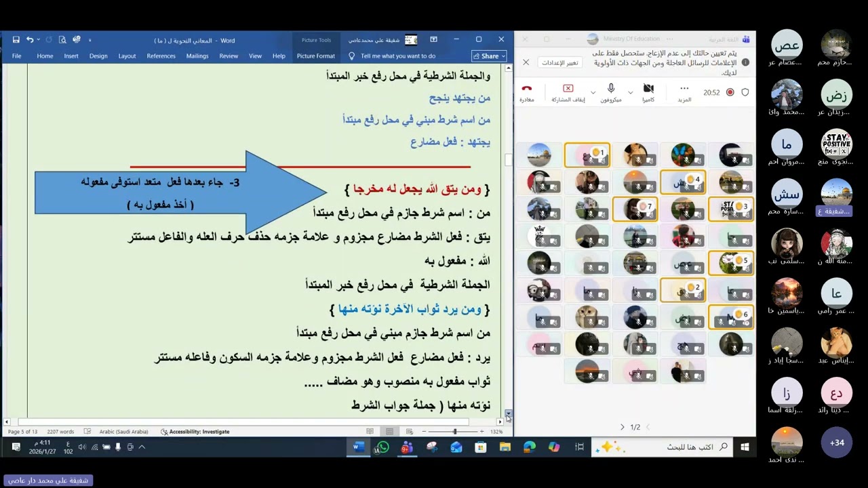Screen dimensions: 868x488
Task: Open Ribbon Display Options in Word title bar
Action: tap(433, 40)
